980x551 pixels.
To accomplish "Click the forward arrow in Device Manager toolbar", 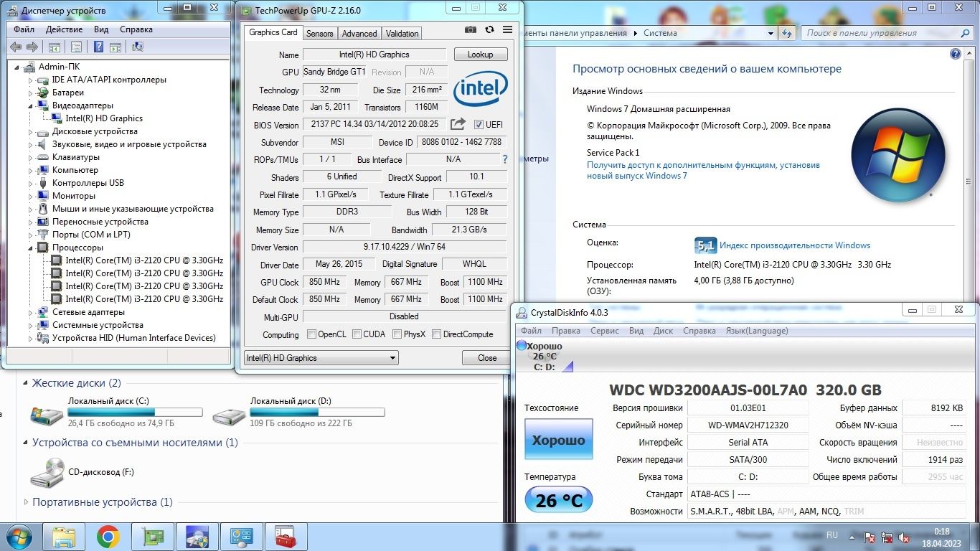I will click(x=32, y=47).
